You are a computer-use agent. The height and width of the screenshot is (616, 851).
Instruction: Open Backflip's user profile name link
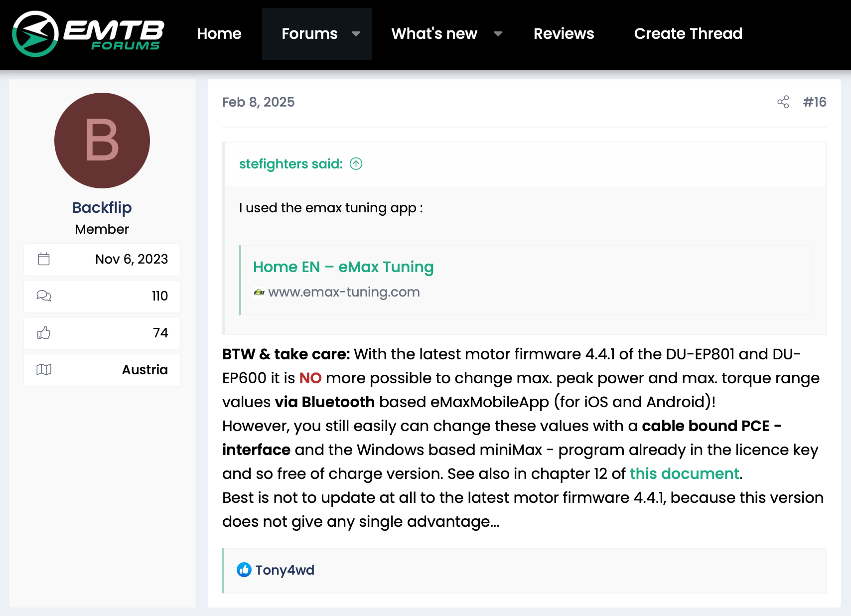click(x=102, y=207)
